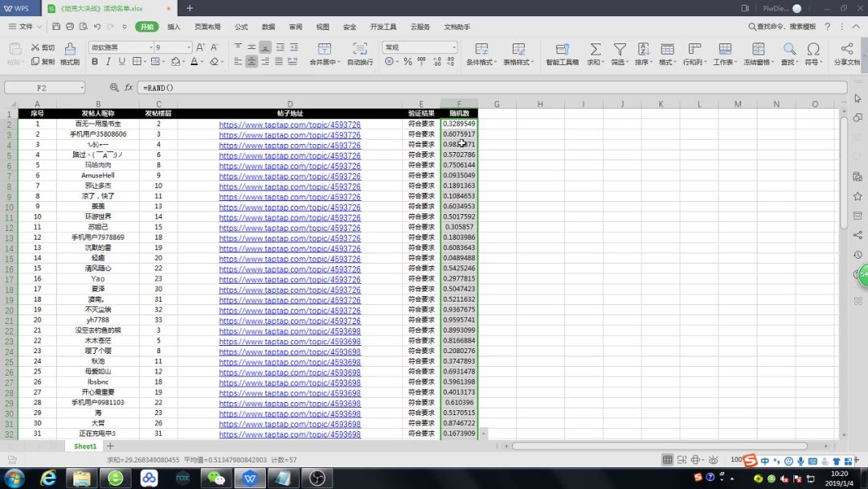
Task: Toggle Italic formatting
Action: (108, 62)
